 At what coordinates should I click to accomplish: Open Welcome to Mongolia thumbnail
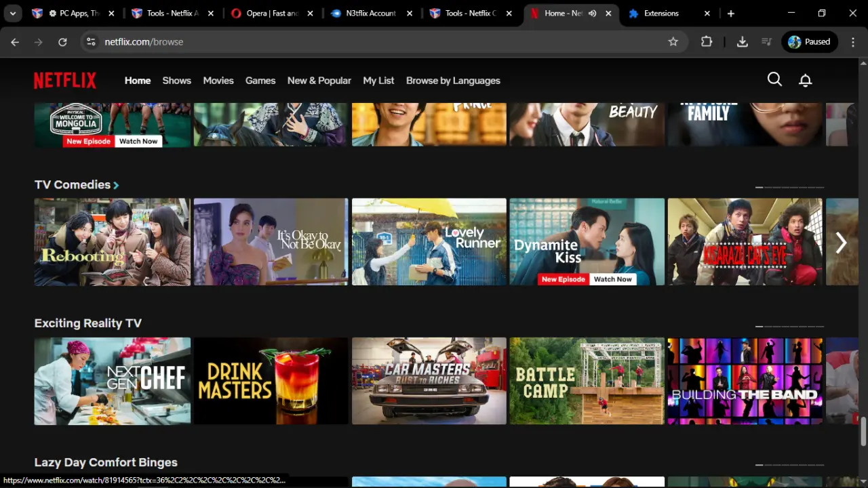(113, 125)
